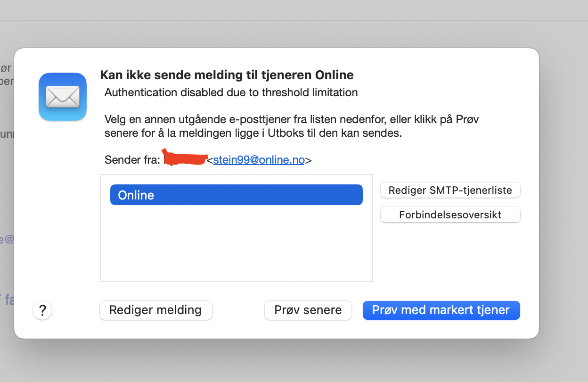Click the truncated 'ør' text at left edge
Screen dimensions: 588x382
coord(7,69)
